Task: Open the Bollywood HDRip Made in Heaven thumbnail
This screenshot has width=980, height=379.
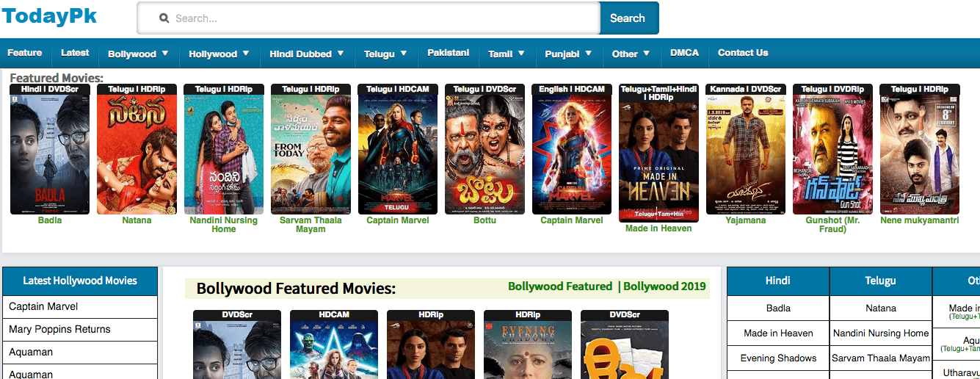Action: pos(431,344)
